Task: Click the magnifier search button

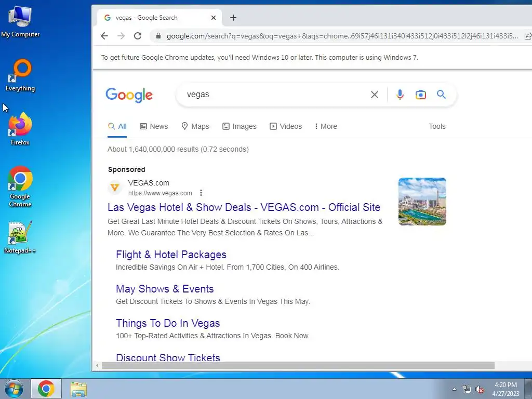Action: pyautogui.click(x=441, y=95)
